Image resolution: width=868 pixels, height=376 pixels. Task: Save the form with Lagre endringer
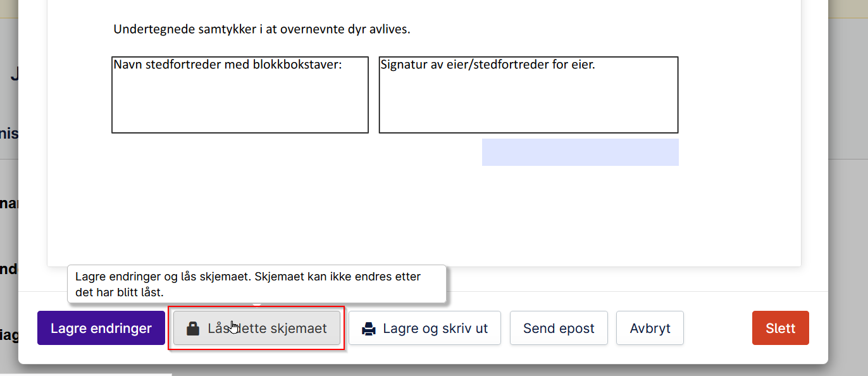[101, 328]
